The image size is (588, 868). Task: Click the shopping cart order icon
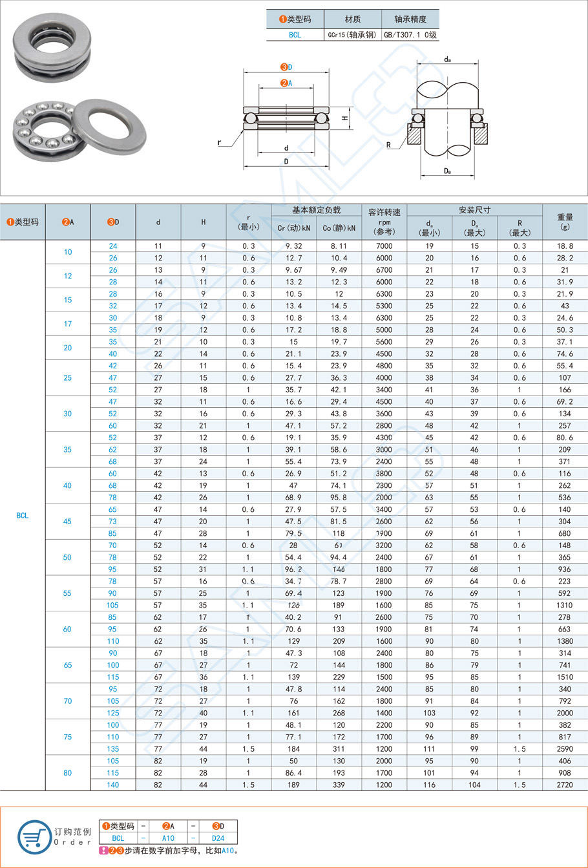coord(34,836)
